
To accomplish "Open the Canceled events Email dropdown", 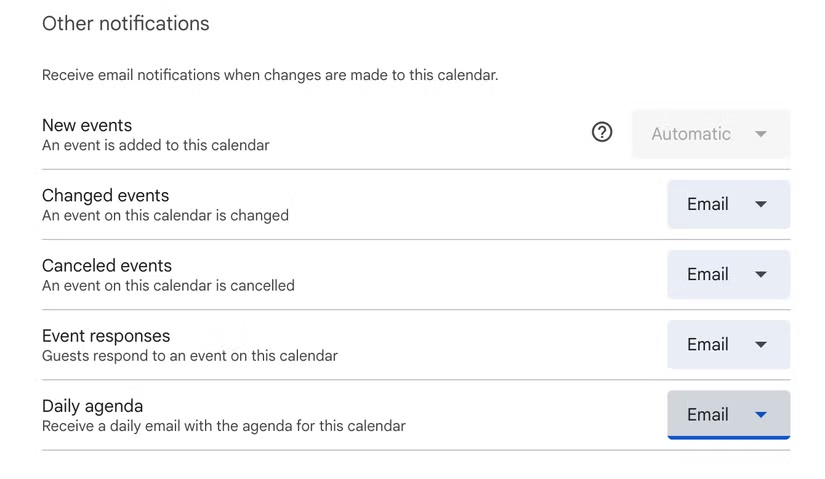I will pos(728,274).
